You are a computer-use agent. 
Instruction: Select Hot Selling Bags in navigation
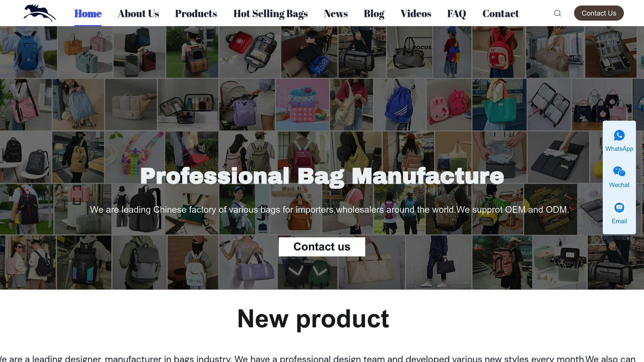pos(270,14)
